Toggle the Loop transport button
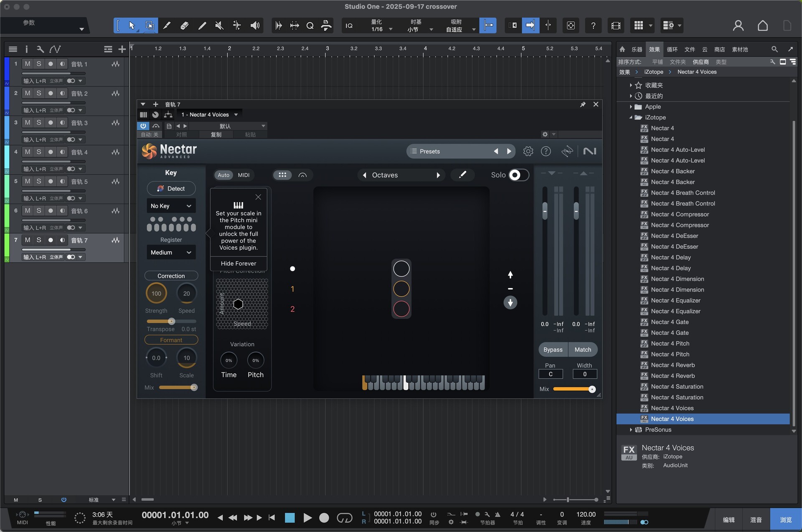The width and height of the screenshot is (802, 532). 345,518
